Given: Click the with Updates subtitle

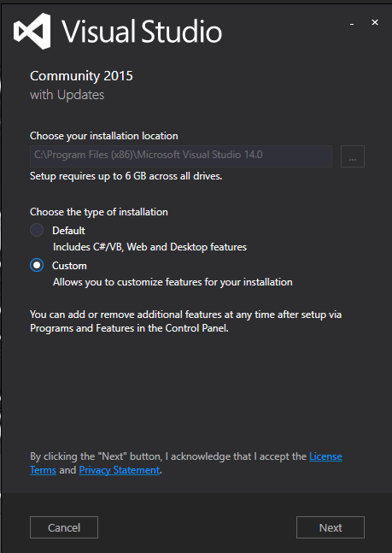Looking at the screenshot, I should [67, 95].
